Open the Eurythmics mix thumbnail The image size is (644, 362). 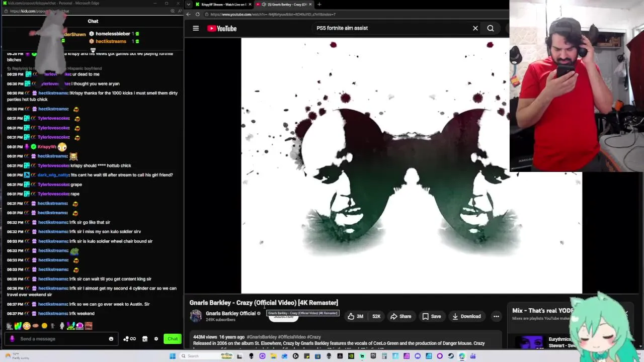click(530, 342)
